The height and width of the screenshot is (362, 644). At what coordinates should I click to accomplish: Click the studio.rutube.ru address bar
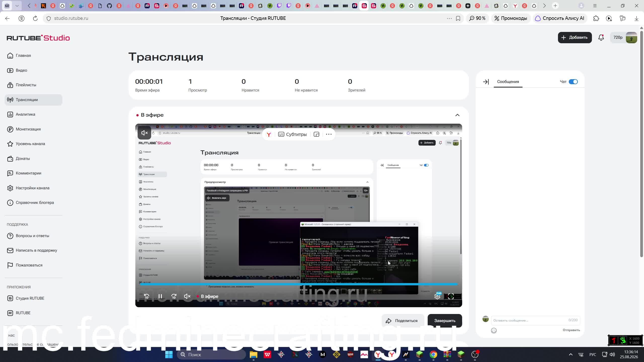71,18
